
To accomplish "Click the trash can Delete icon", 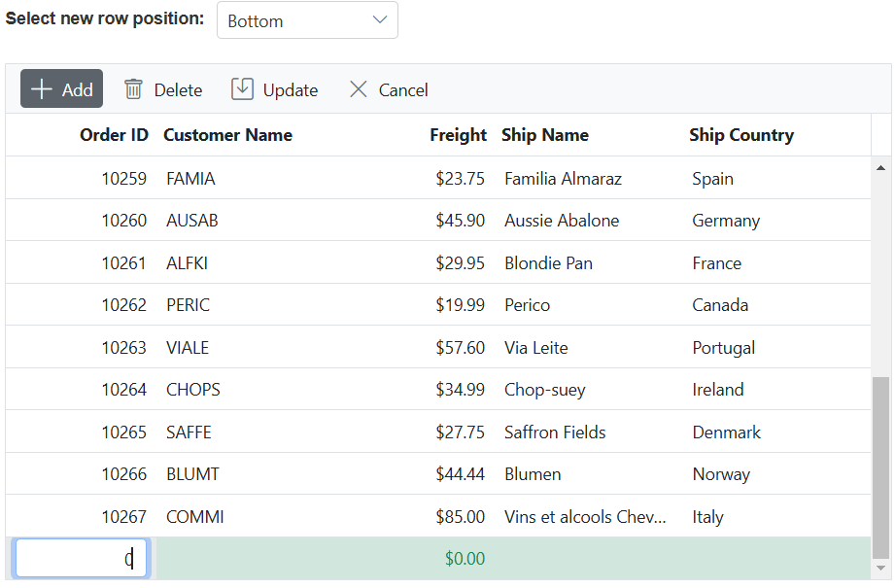I will (x=133, y=89).
